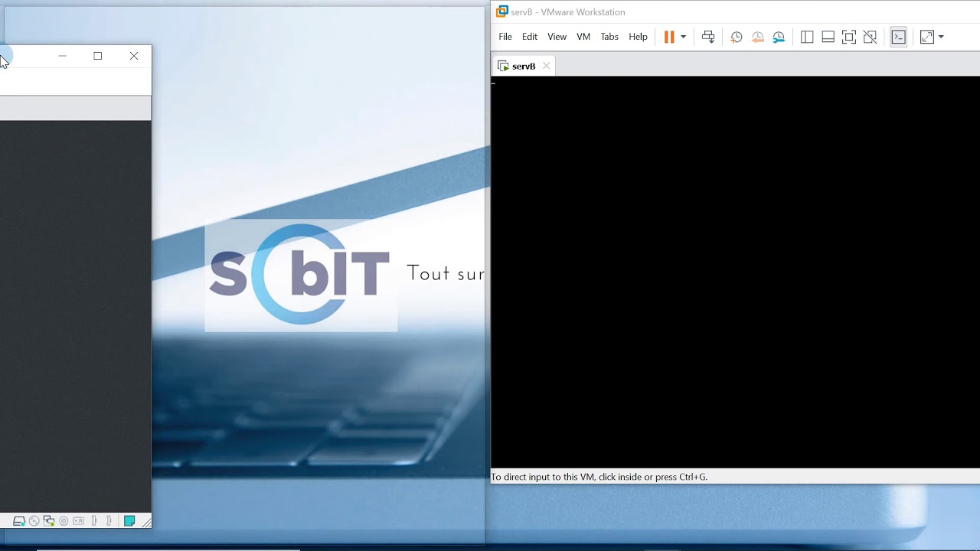The height and width of the screenshot is (551, 980).
Task: Click the serial/printer device status icon
Action: [x=78, y=521]
